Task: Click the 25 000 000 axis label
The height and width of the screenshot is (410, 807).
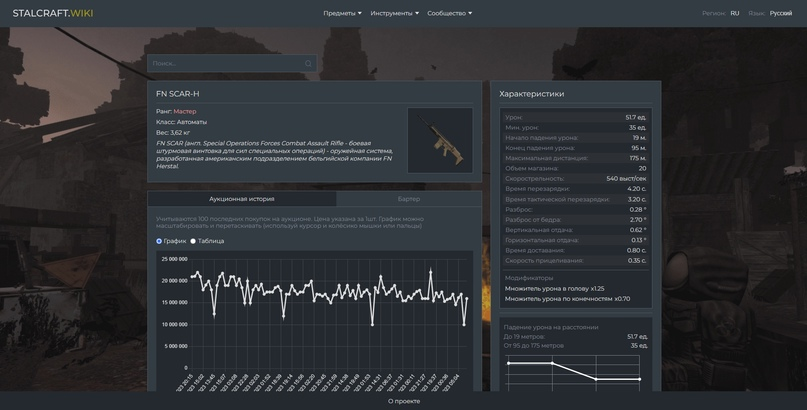Action: tap(174, 259)
